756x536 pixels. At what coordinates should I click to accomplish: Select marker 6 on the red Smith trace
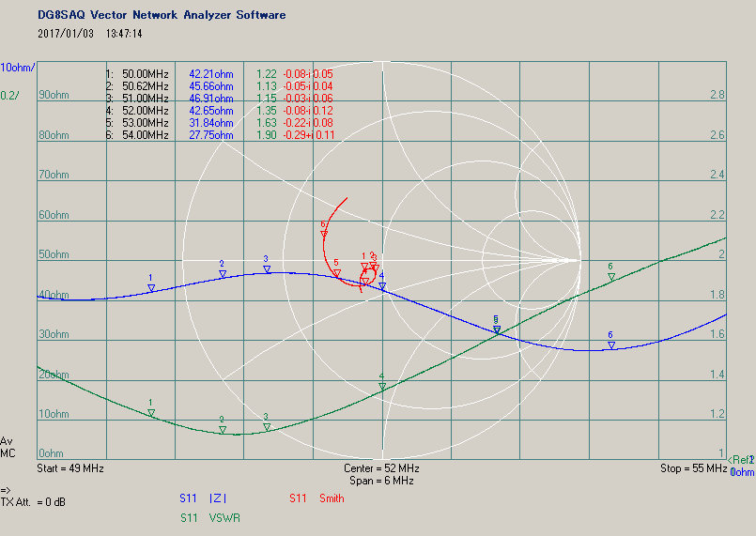coord(324,234)
